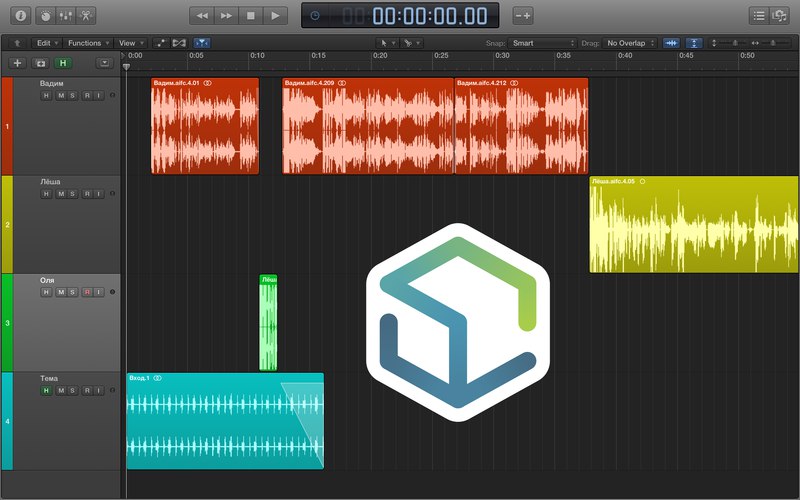Click the 0:30 mark on the ruler
This screenshot has width=800, height=500.
pyautogui.click(x=502, y=56)
